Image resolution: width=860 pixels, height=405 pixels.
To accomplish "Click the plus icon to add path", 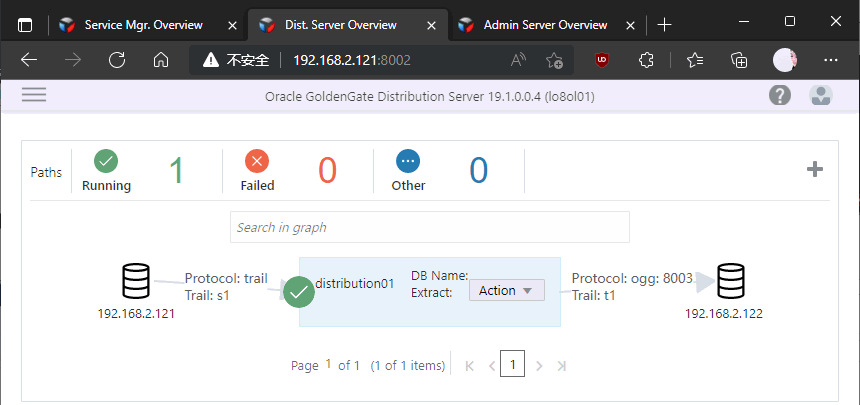I will [x=815, y=169].
